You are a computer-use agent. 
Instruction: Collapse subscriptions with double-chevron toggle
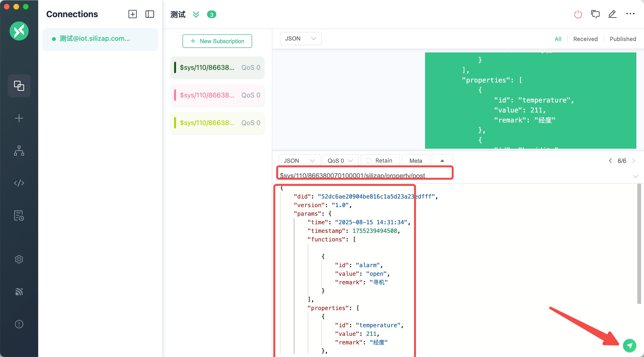196,14
